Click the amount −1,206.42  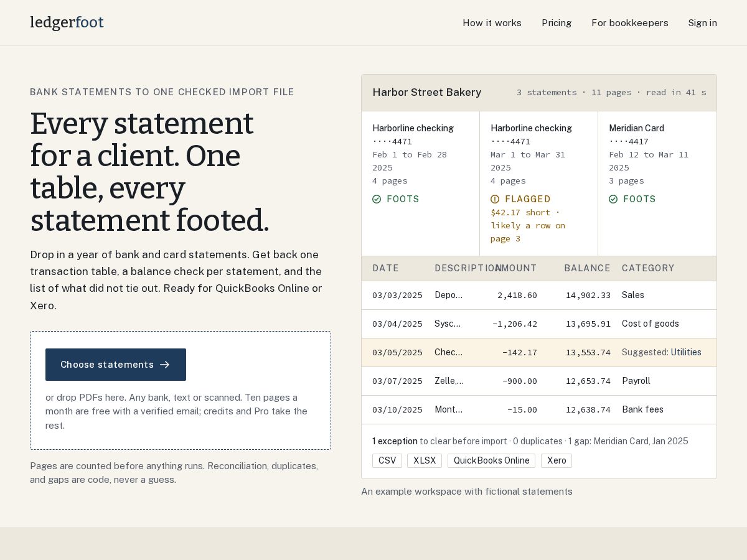point(515,324)
